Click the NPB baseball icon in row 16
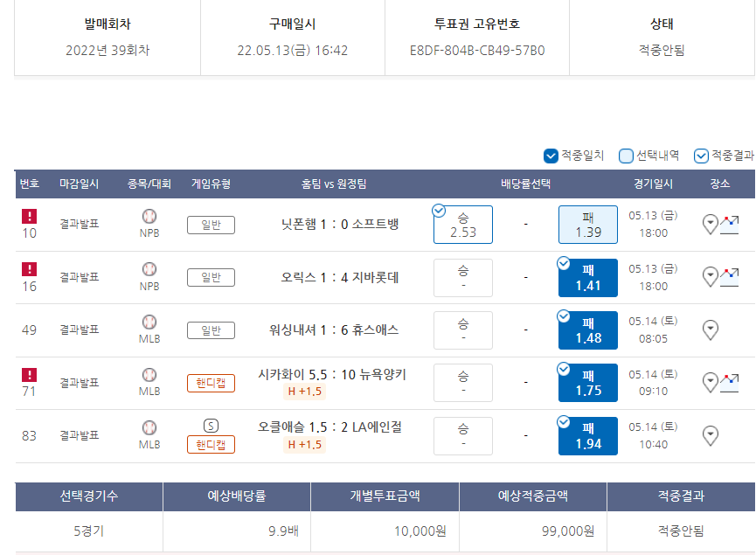756x555 pixels. [x=149, y=268]
